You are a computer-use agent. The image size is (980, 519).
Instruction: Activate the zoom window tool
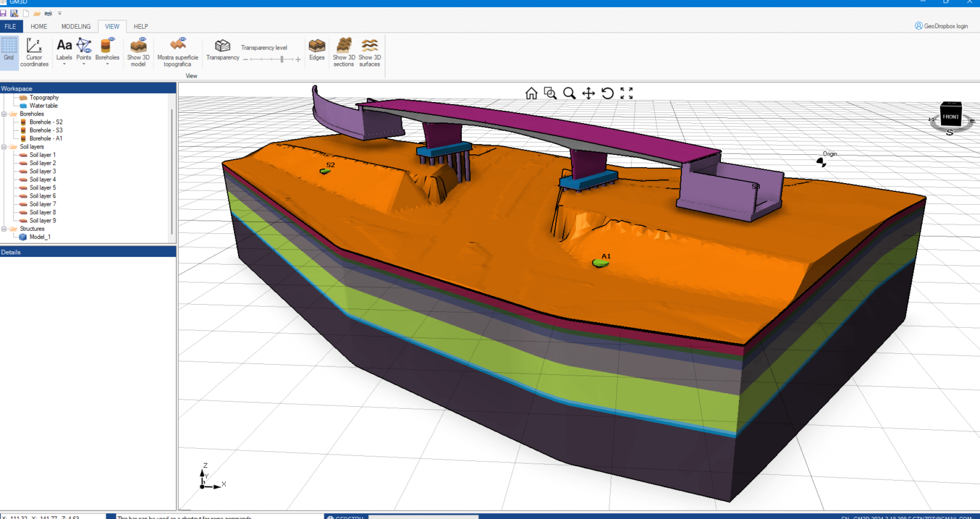[x=550, y=94]
